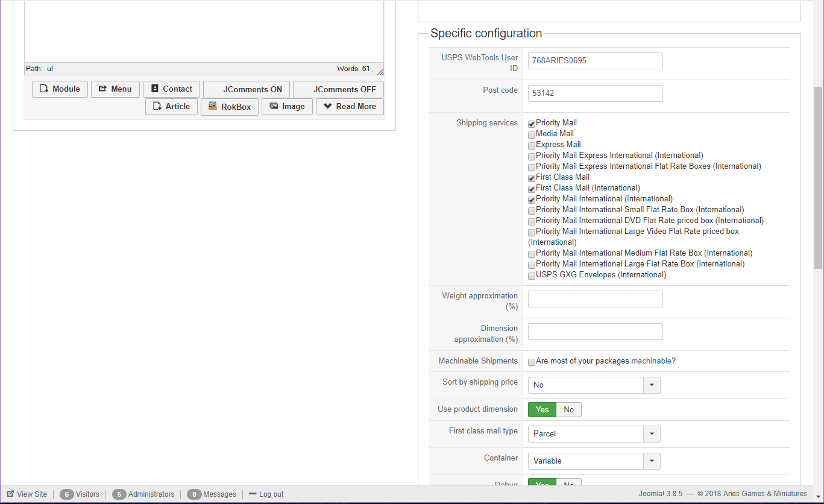Check Priority Mail International Large Flat Rate Box

pos(532,265)
